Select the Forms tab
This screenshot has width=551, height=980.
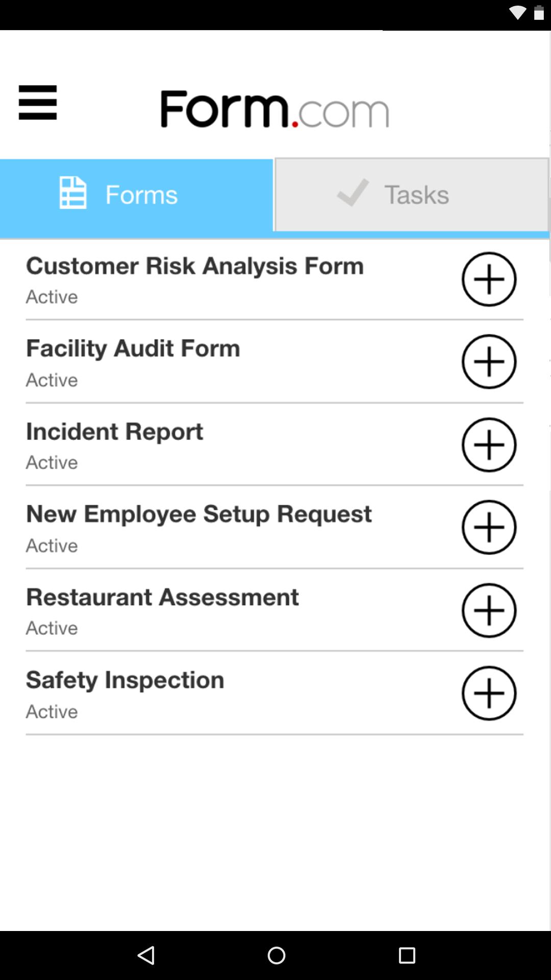[136, 195]
